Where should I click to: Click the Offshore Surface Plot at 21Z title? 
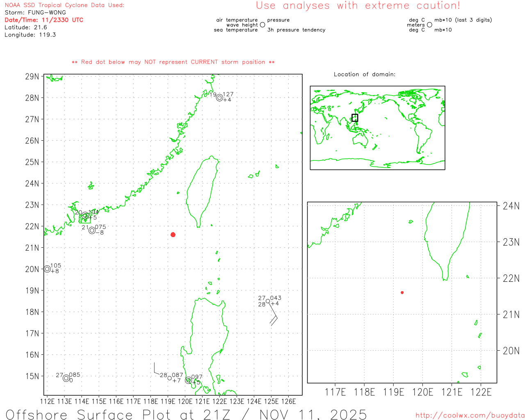[x=186, y=414]
